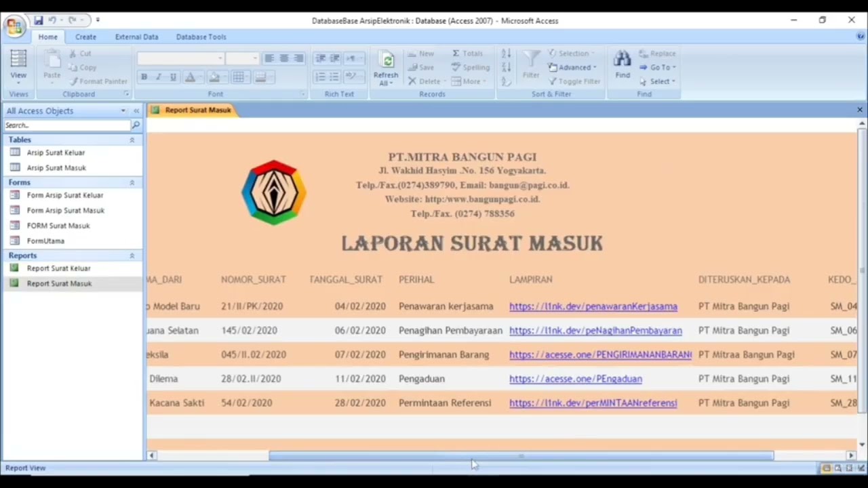Close the report with the document X
This screenshot has height=488, width=868.
860,110
